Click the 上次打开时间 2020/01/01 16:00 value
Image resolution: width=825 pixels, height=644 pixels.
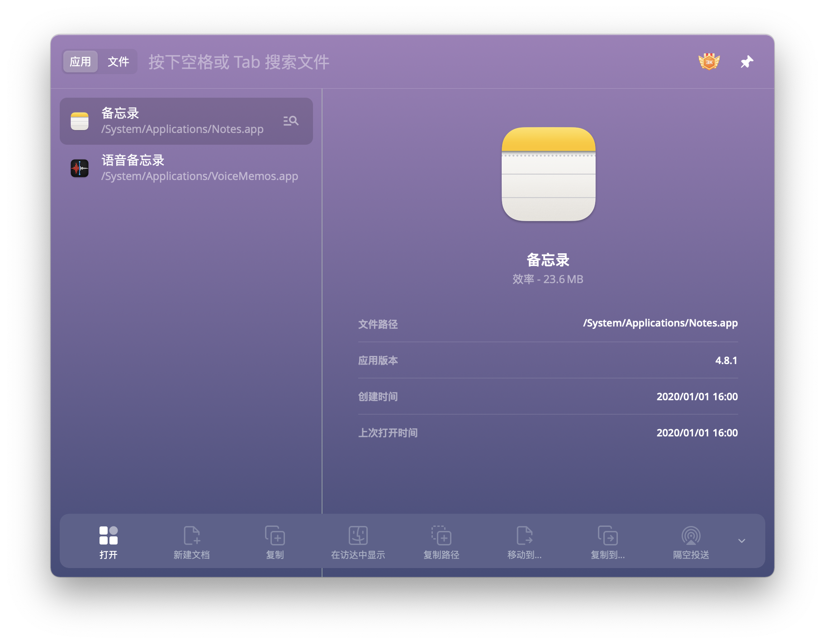(697, 433)
